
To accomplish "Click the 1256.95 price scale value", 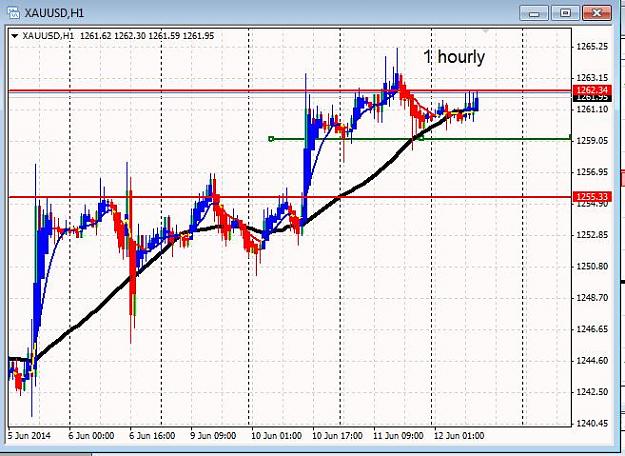I will click(592, 172).
